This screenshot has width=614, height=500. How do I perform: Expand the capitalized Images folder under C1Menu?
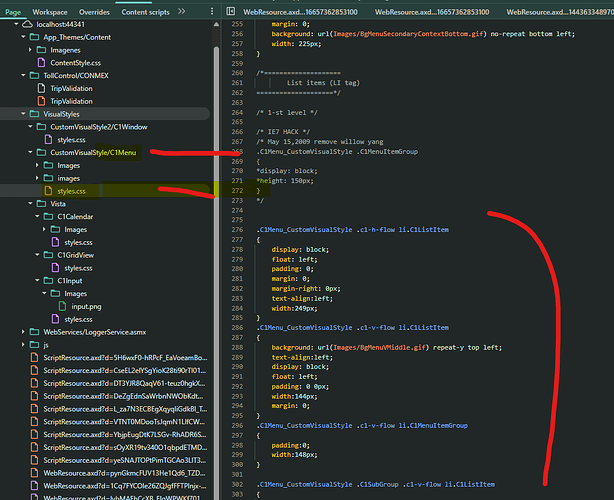tap(37, 165)
